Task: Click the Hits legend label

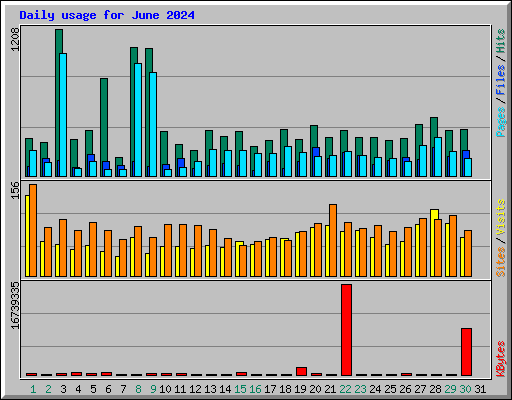Action: 501,41
